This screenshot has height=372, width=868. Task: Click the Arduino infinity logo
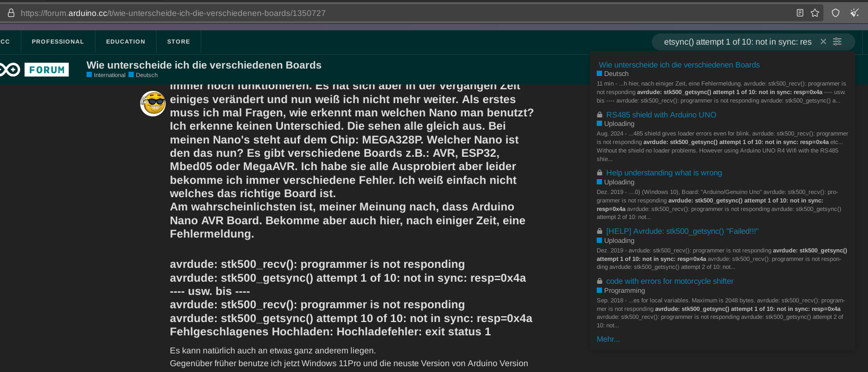click(x=10, y=70)
